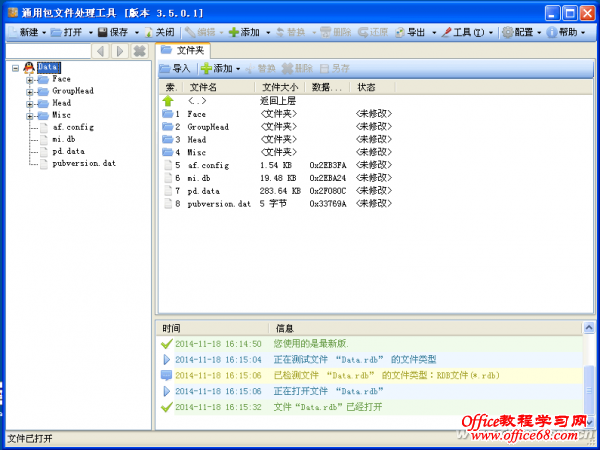Click the 打开 (Open) toolbar button
The height and width of the screenshot is (450, 600).
(66, 33)
